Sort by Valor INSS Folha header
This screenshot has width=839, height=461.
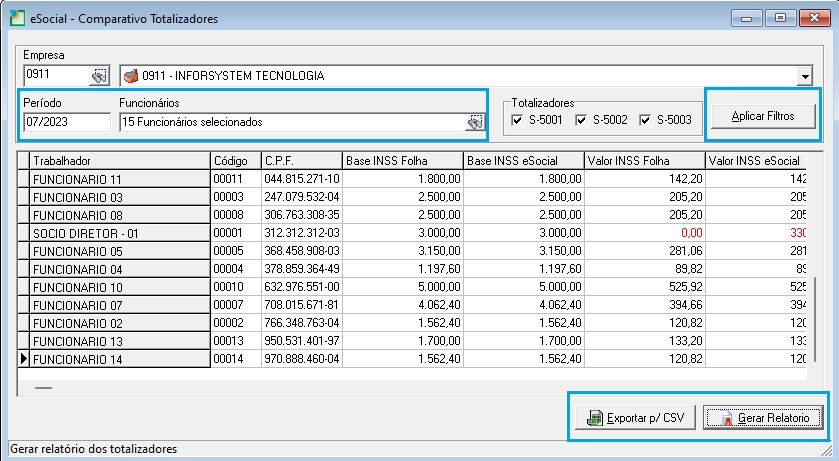(x=645, y=160)
